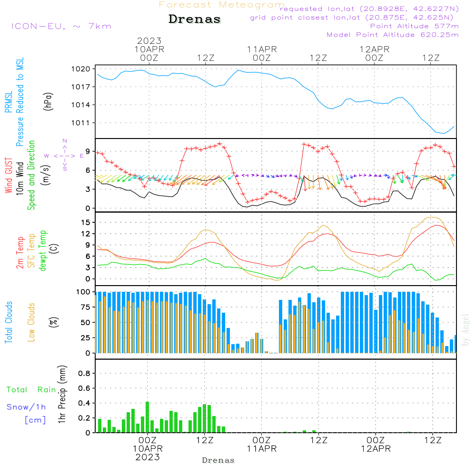Click the green "Total Rain" legend label
The image size is (476, 476).
31,390
